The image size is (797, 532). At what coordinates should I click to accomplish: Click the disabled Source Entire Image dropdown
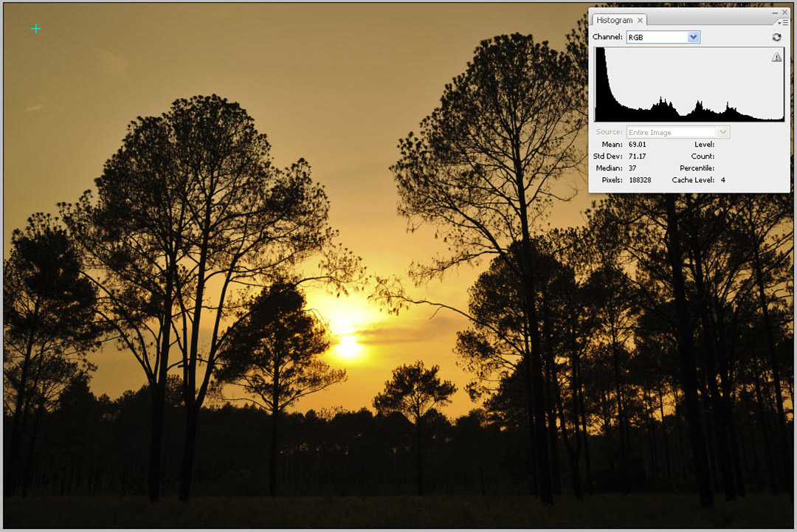pyautogui.click(x=677, y=132)
